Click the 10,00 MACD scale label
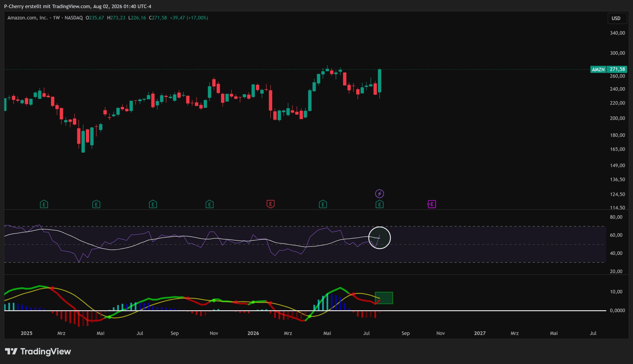 click(616, 292)
